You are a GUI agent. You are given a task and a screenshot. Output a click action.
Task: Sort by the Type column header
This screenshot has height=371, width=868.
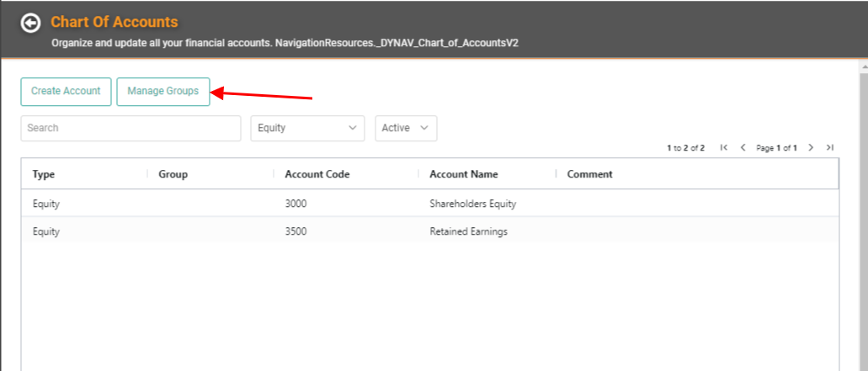[x=44, y=174]
